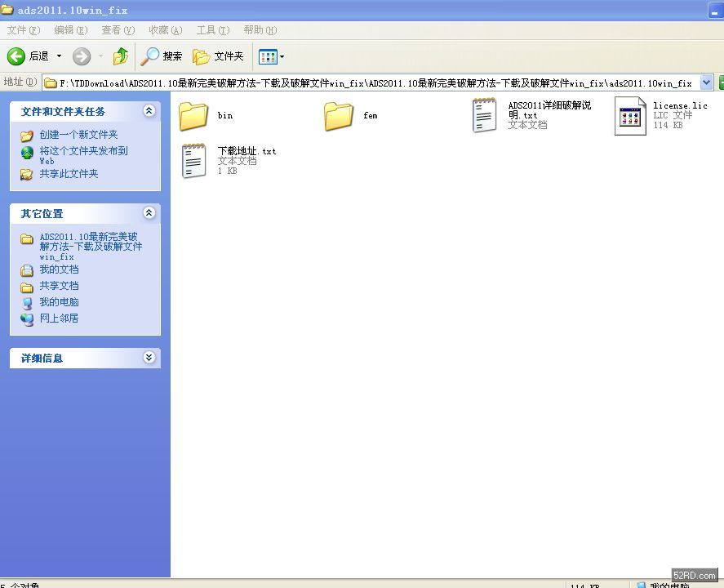Go up one folder level
This screenshot has height=588, width=724.
click(x=121, y=56)
